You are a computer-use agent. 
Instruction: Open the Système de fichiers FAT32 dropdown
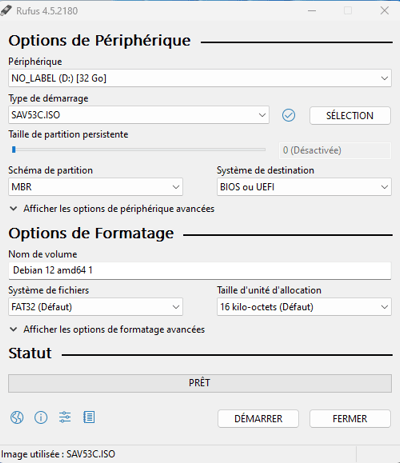pos(95,307)
